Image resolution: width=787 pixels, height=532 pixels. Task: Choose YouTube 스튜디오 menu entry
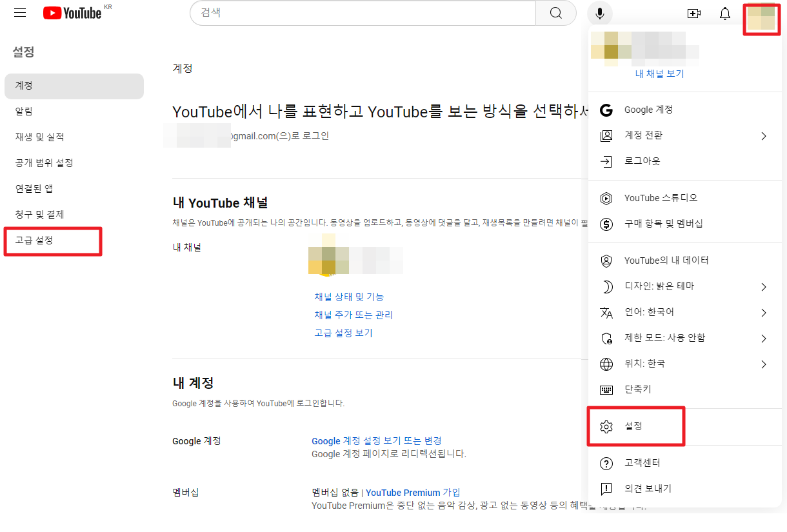tap(685, 198)
